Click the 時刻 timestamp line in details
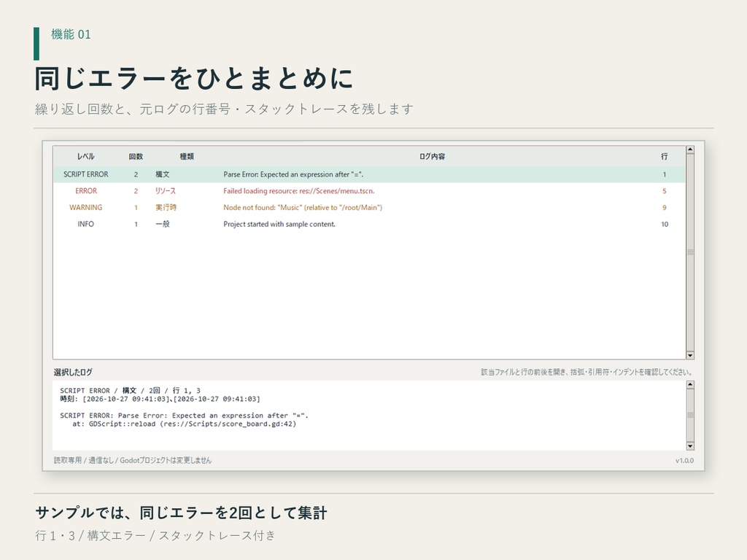This screenshot has width=747, height=560. (x=160, y=399)
